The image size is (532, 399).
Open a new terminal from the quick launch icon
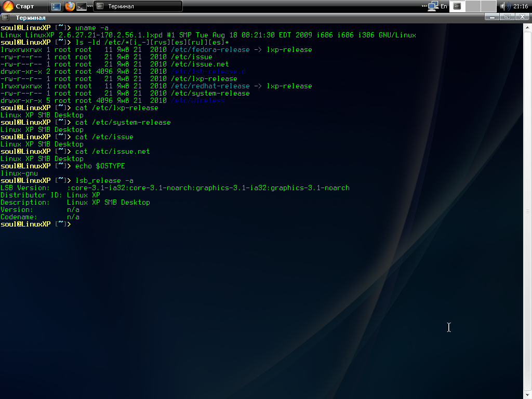pos(81,6)
